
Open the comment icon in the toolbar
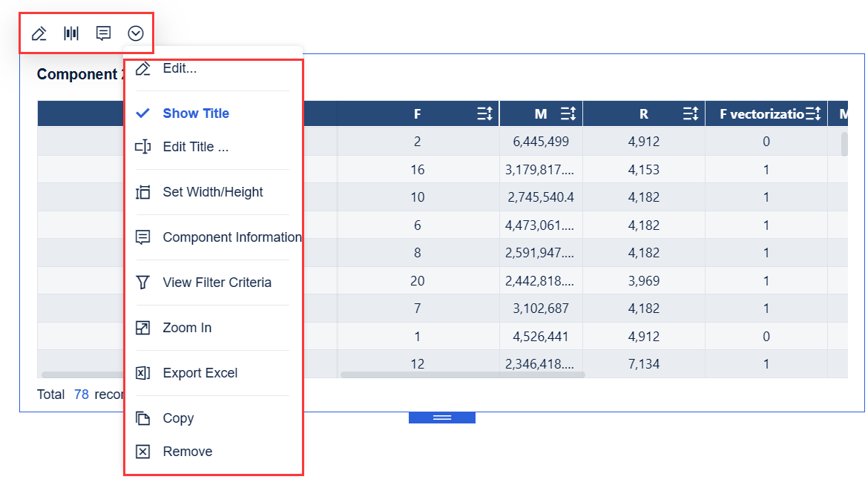tap(103, 33)
